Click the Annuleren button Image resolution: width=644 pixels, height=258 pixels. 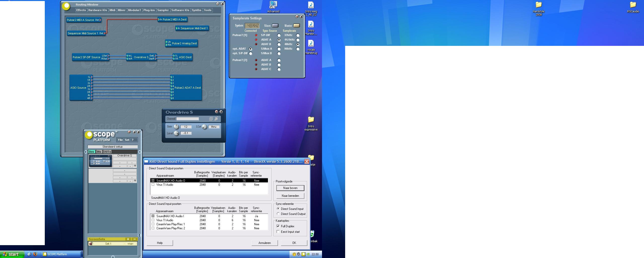pyautogui.click(x=264, y=243)
